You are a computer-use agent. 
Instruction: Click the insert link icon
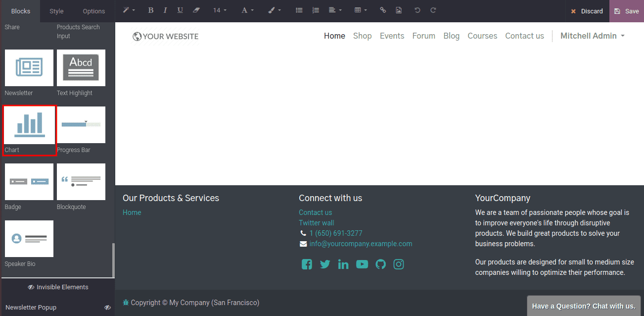pos(383,10)
